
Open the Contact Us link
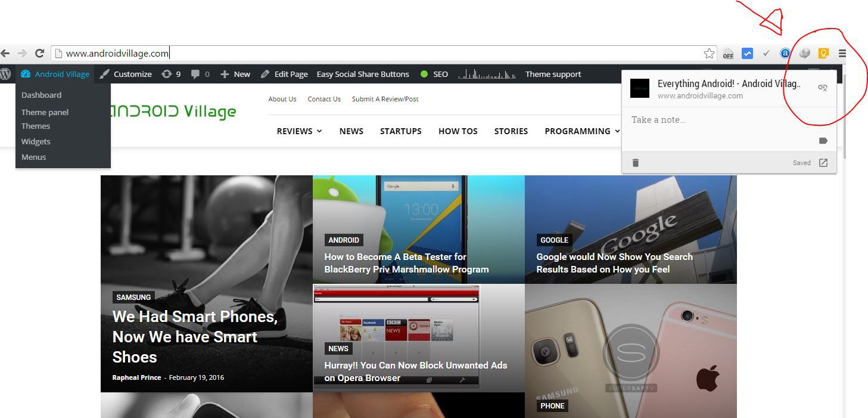324,99
